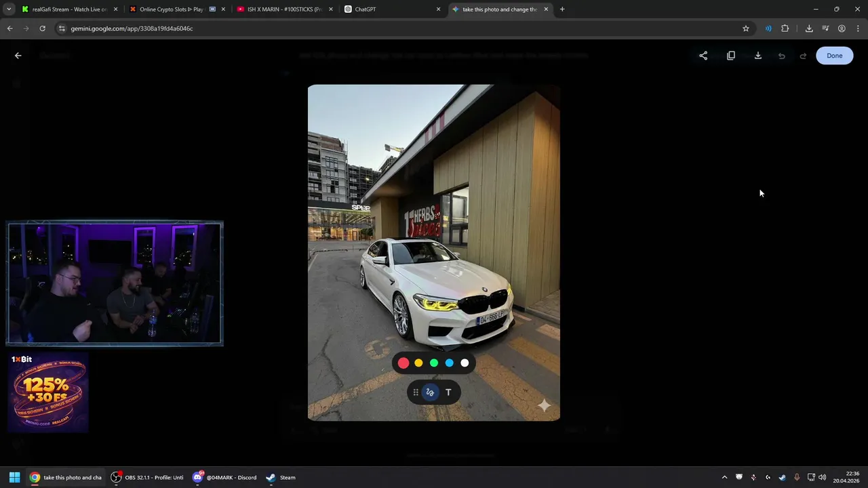868x488 pixels.
Task: Redo the last undone edit
Action: [803, 56]
